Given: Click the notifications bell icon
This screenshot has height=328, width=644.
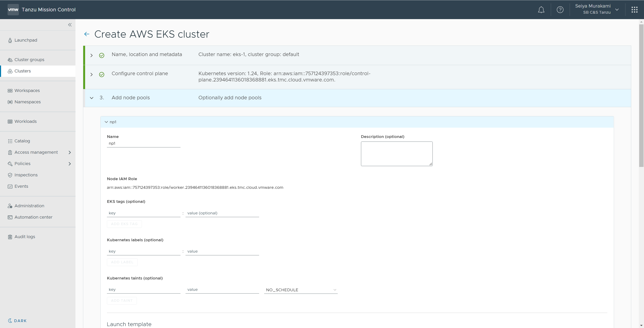Looking at the screenshot, I should click(x=541, y=10).
